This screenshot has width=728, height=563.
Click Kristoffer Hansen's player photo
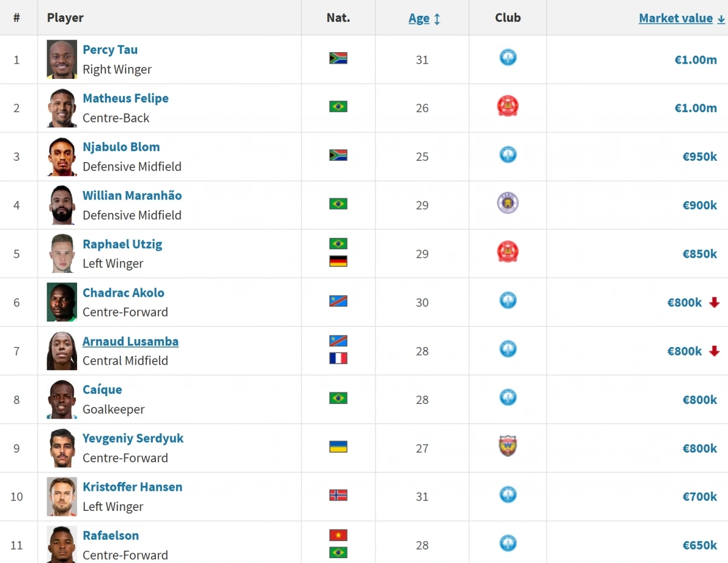[x=62, y=496]
